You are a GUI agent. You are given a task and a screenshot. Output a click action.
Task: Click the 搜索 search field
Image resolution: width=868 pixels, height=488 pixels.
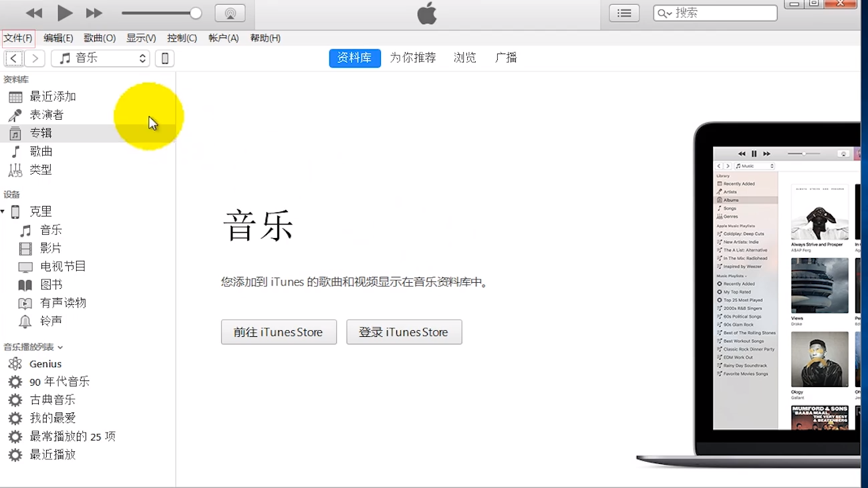[x=715, y=13]
